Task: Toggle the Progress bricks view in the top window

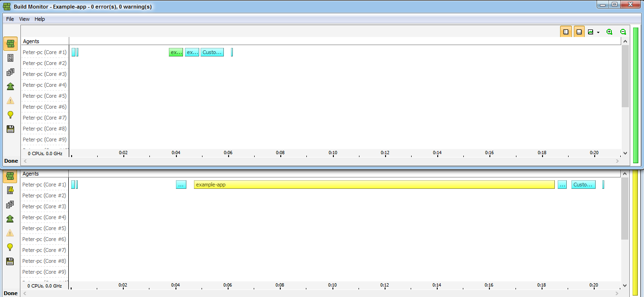Action: (x=10, y=44)
